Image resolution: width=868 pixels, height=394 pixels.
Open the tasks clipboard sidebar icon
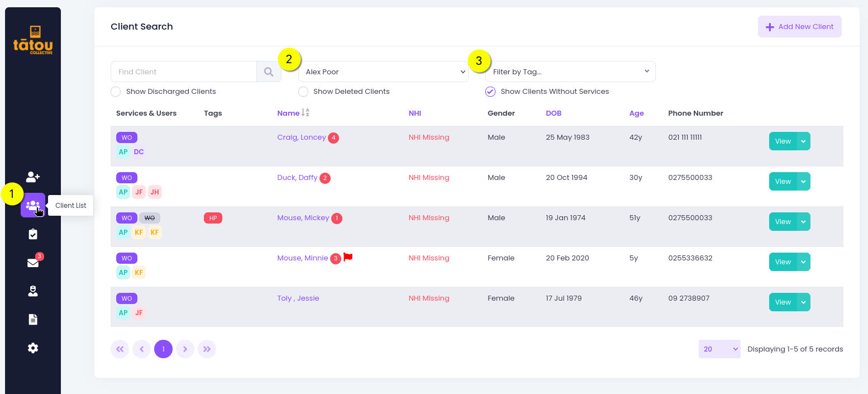click(33, 234)
